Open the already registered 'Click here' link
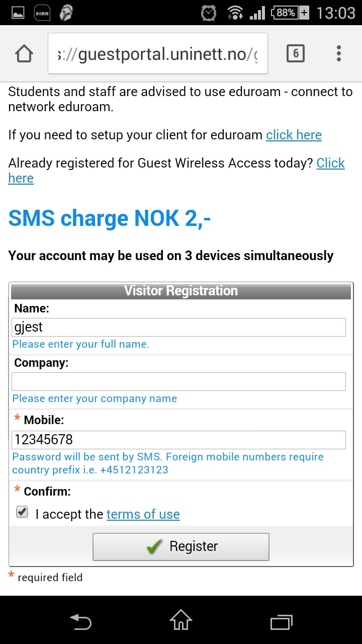 [330, 164]
